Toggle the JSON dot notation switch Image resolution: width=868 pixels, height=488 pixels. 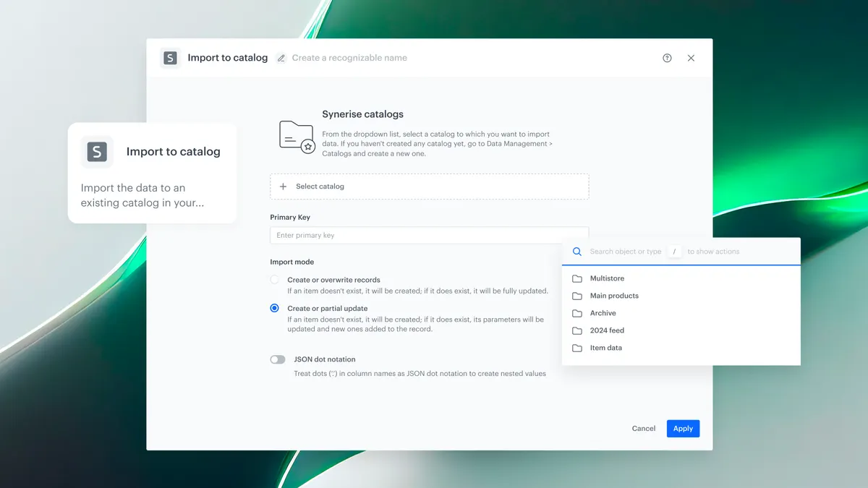pyautogui.click(x=278, y=359)
